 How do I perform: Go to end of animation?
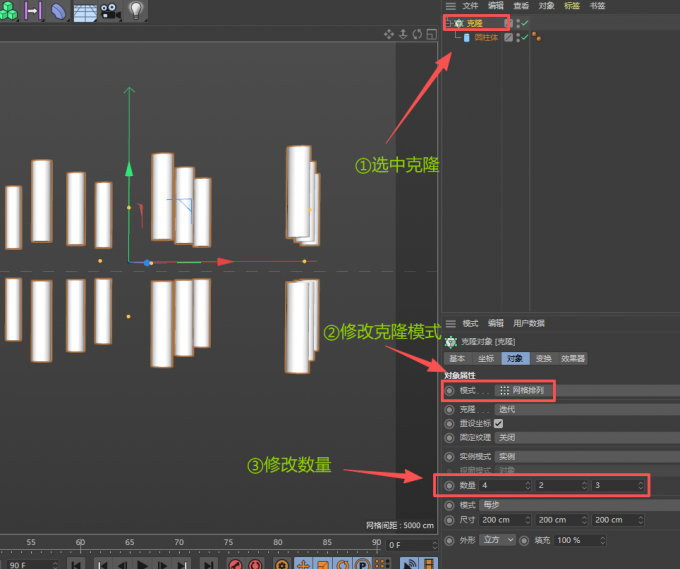click(209, 565)
